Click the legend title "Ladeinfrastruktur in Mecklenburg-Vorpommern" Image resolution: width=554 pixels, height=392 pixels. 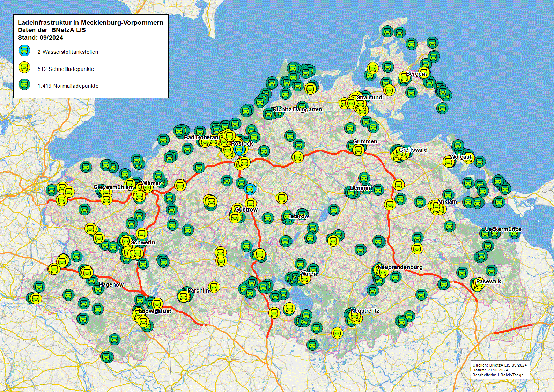(x=90, y=23)
